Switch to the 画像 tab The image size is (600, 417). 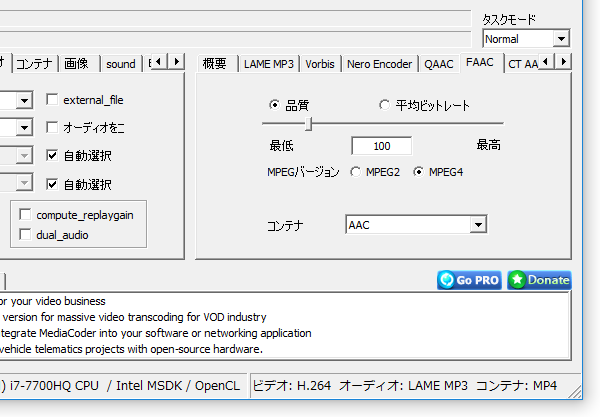78,64
